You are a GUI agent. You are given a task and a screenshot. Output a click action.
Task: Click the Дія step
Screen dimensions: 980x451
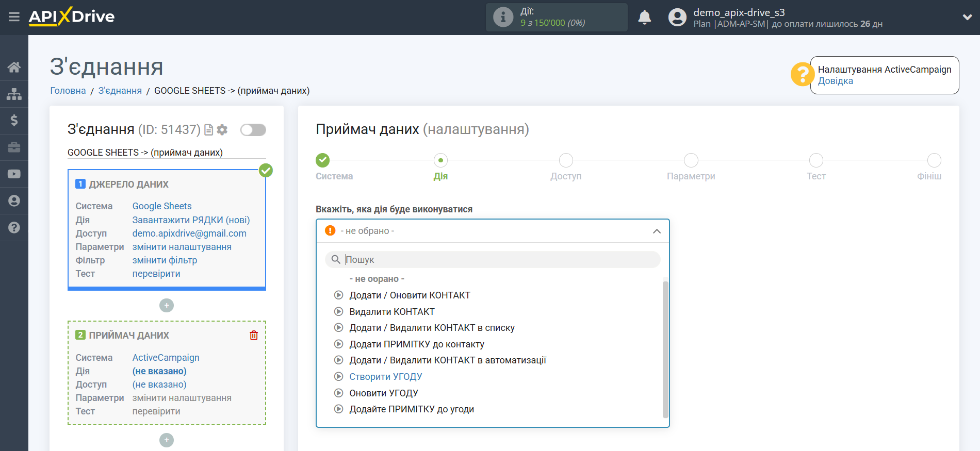(440, 160)
